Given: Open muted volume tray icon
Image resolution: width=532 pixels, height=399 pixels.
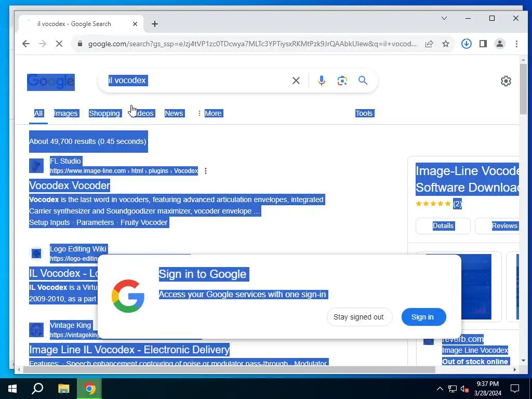Looking at the screenshot, I should (x=465, y=389).
